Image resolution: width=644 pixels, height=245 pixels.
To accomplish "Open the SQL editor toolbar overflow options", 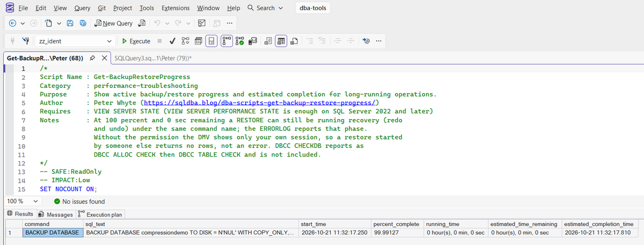I will point(379,41).
